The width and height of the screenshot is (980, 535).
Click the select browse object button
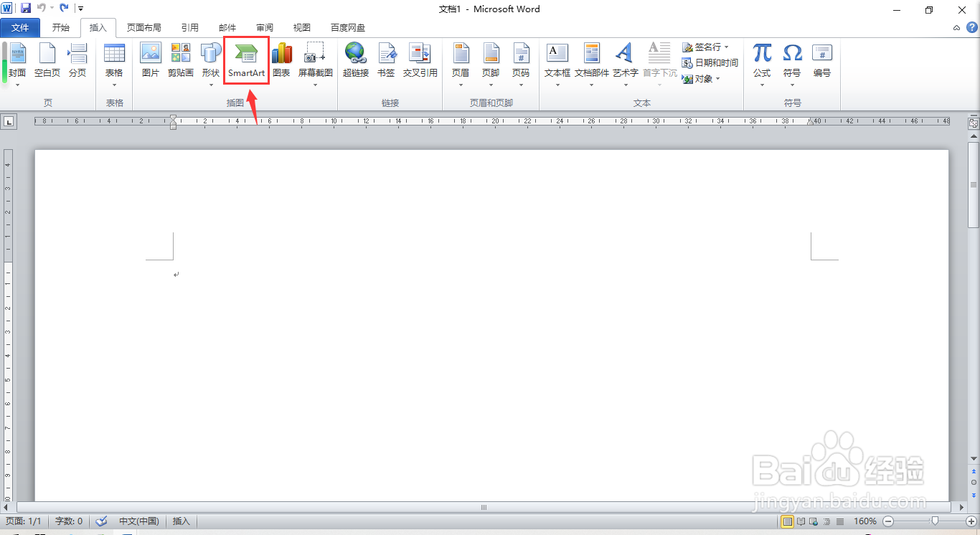pos(974,483)
